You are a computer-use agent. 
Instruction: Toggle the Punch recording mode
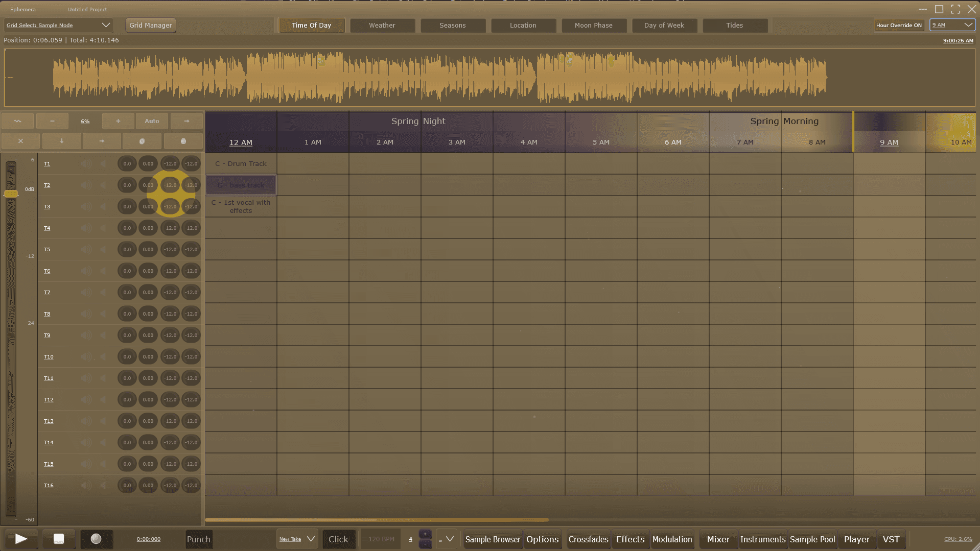point(198,539)
